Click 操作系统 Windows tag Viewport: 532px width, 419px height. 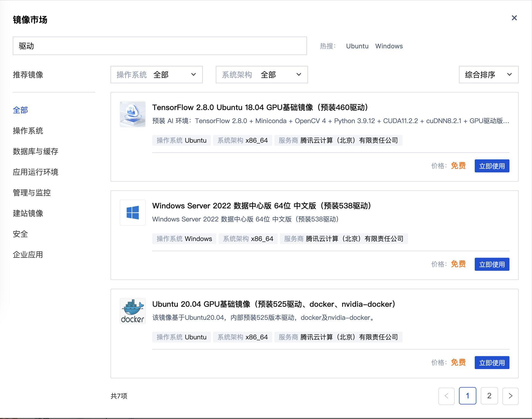pos(184,239)
